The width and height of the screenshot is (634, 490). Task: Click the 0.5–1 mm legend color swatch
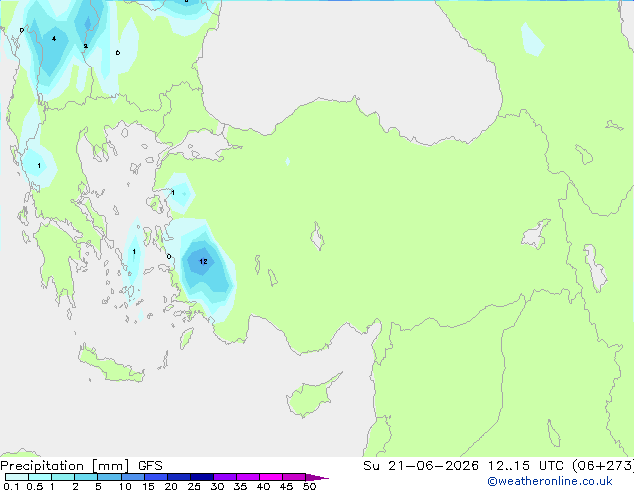point(40,477)
